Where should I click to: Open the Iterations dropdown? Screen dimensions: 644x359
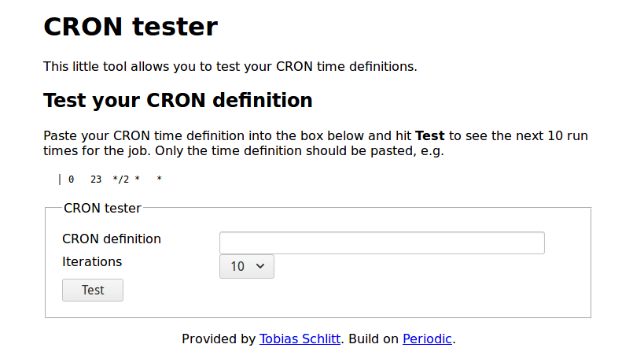246,266
